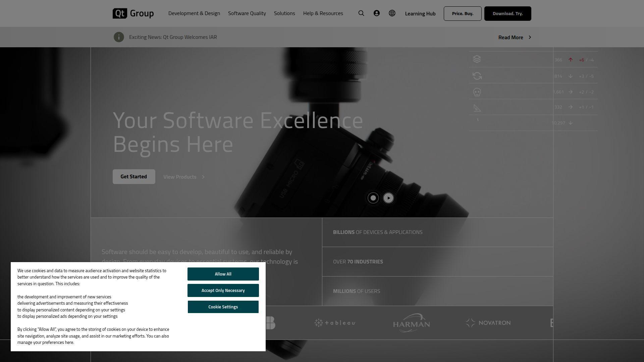Screen dimensions: 644x362
Task: Open Cookie Settings
Action: point(223,307)
